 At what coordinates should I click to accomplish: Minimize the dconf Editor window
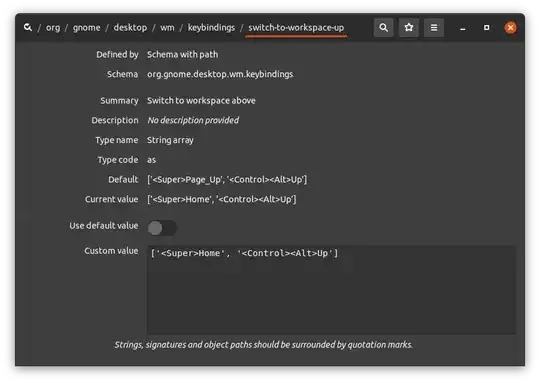[x=463, y=28]
